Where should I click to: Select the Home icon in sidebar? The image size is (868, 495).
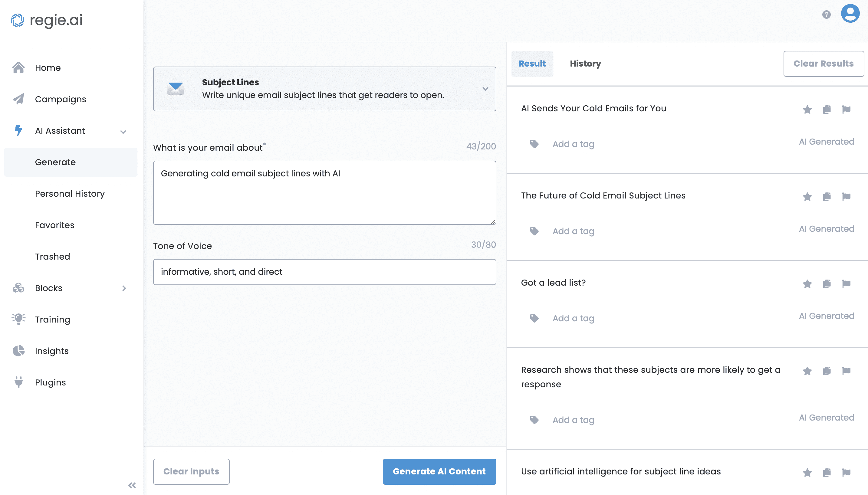coord(18,68)
